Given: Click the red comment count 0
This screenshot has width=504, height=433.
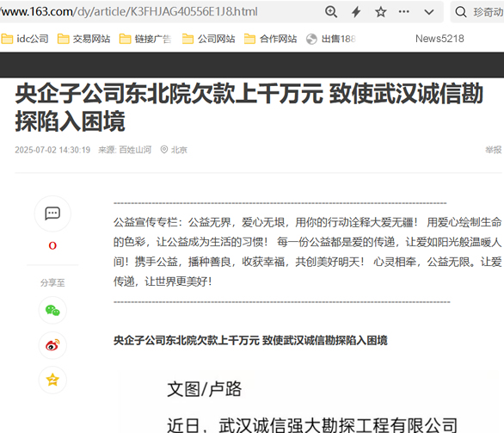Looking at the screenshot, I should (x=52, y=246).
